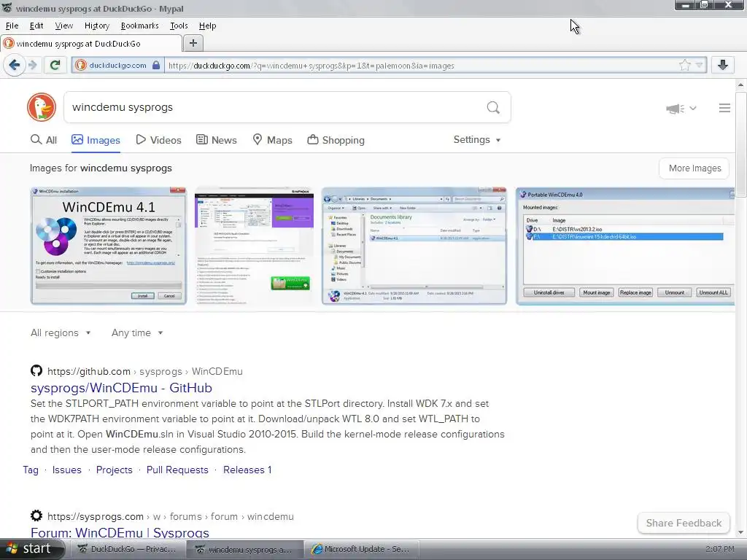Switch to Maps search tab
The image size is (747, 560).
click(272, 140)
